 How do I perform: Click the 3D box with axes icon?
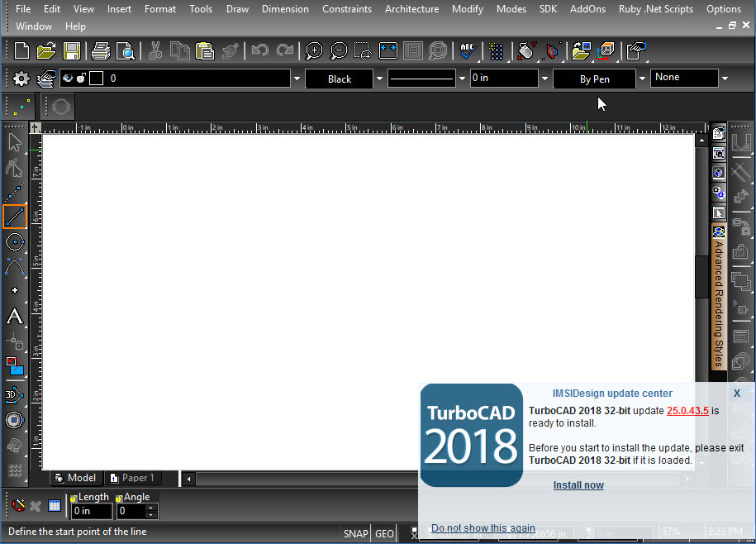click(606, 50)
